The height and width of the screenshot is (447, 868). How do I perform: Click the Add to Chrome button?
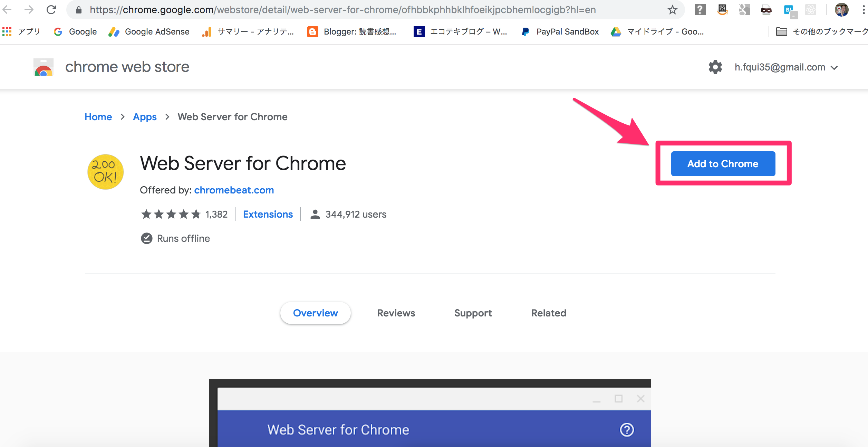723,164
